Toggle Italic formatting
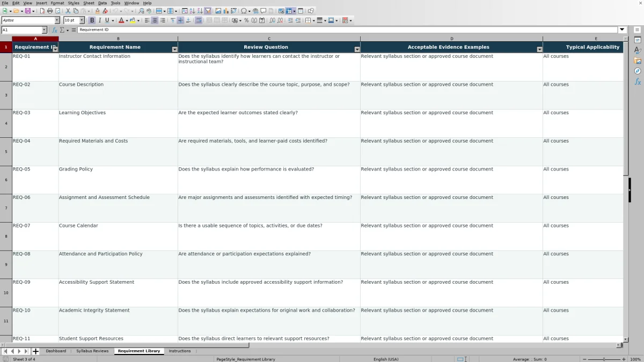The image size is (644, 362). (99, 20)
